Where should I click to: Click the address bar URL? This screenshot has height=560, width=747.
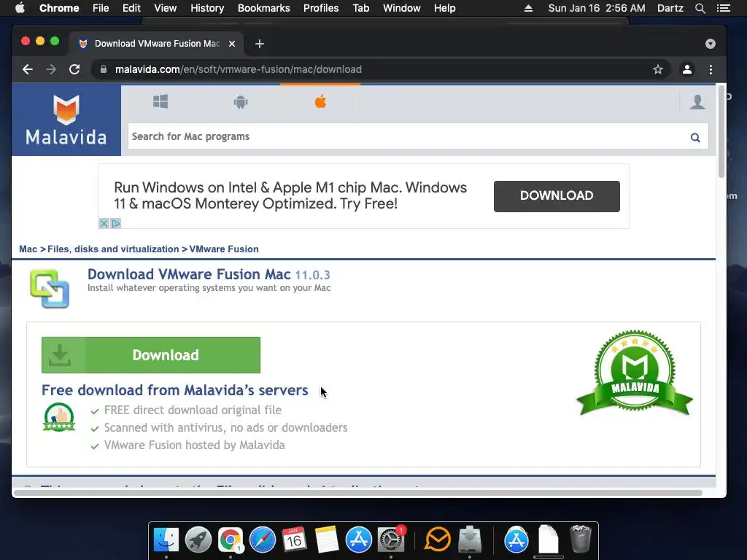[x=239, y=69]
